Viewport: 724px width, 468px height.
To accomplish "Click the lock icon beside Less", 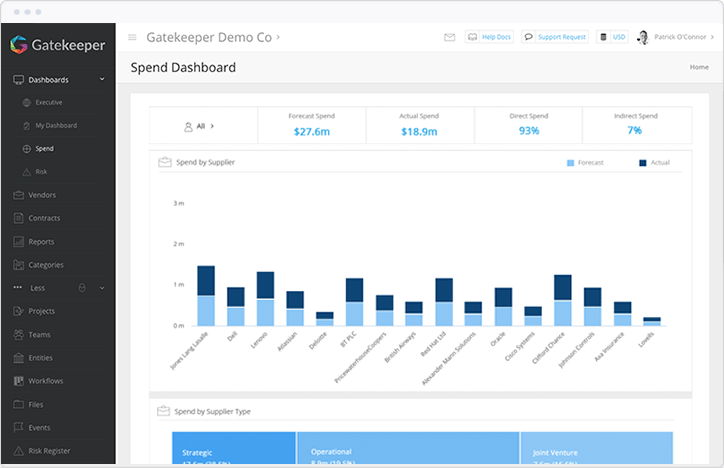I will pyautogui.click(x=82, y=288).
